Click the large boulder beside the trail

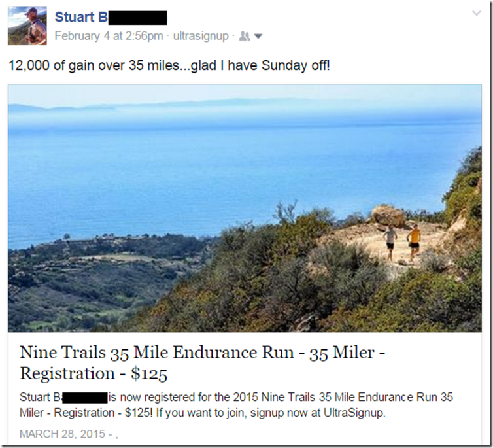point(388,215)
